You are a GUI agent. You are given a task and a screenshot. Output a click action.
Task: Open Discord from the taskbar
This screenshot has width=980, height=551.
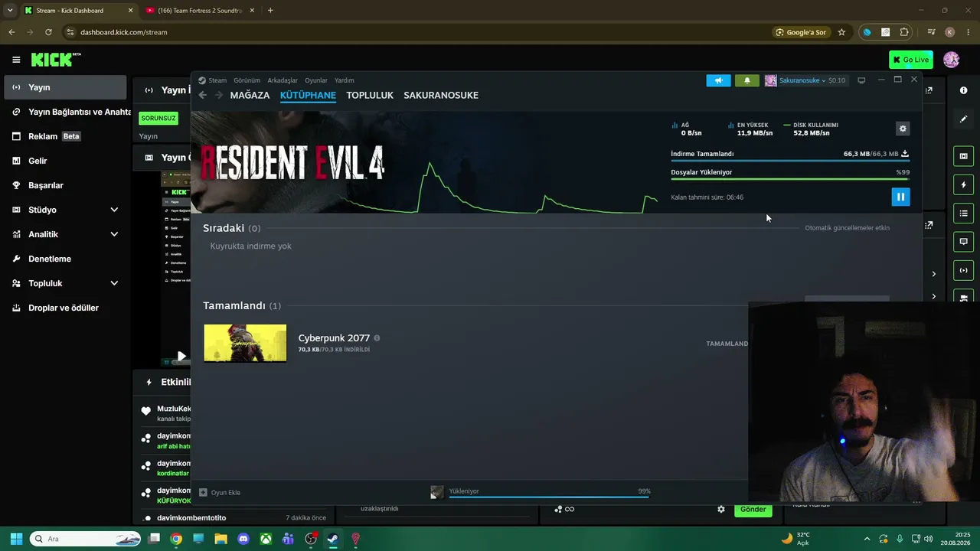tap(243, 539)
